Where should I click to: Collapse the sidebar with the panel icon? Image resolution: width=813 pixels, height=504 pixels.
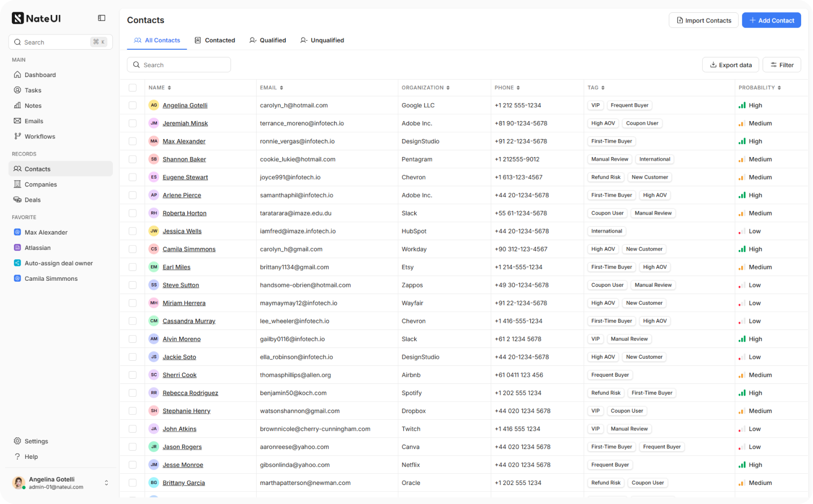pyautogui.click(x=102, y=18)
